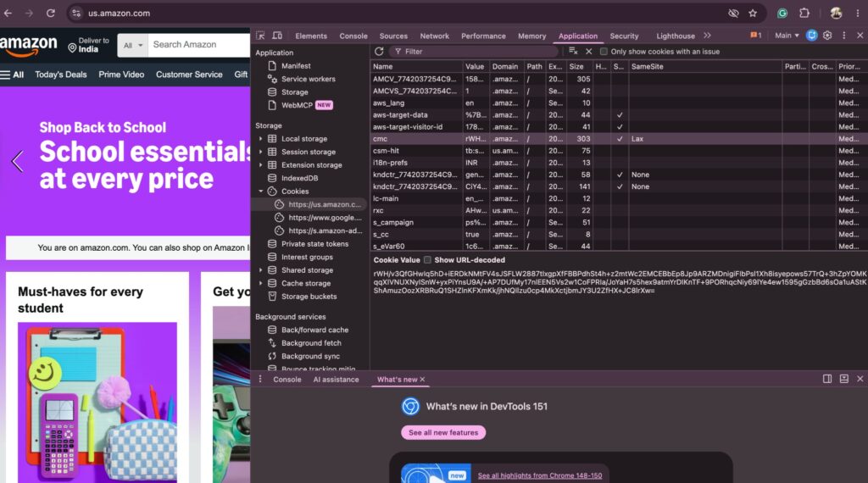Screen dimensions: 868x483
Task: Expand Cache storage tree node
Action: pos(261,283)
